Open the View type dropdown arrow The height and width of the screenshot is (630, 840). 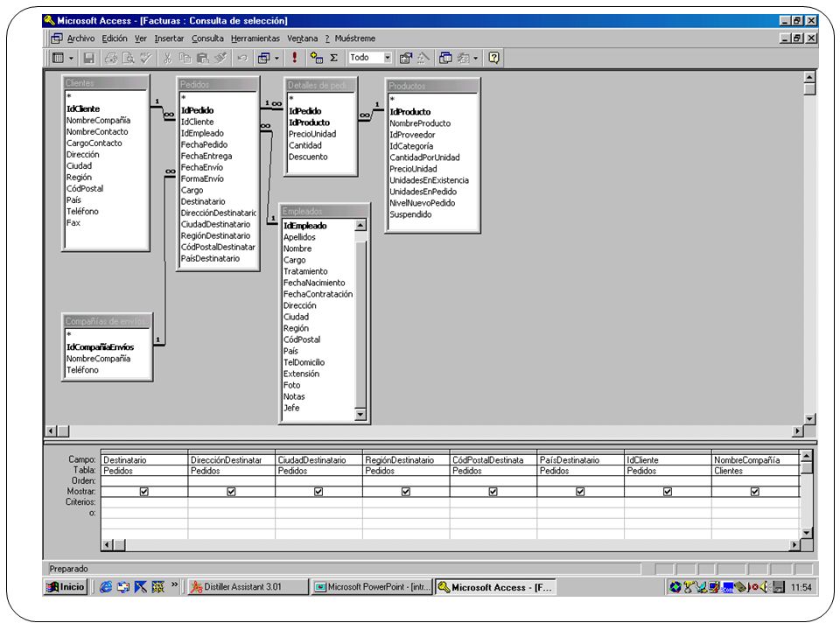[x=71, y=58]
